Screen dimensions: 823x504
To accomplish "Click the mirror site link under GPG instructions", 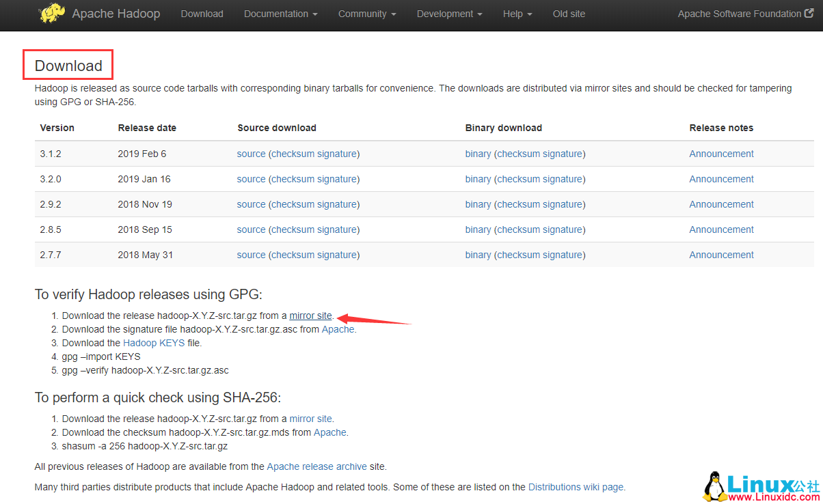I will click(x=310, y=316).
